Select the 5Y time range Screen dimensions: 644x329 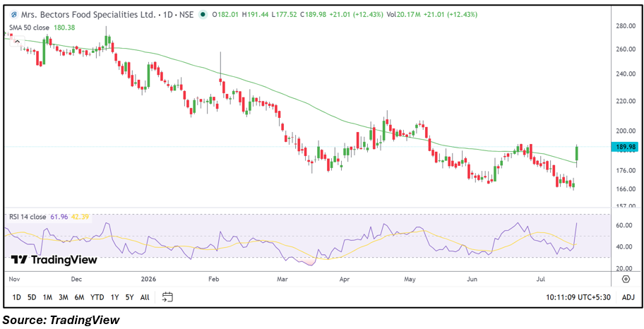129,297
